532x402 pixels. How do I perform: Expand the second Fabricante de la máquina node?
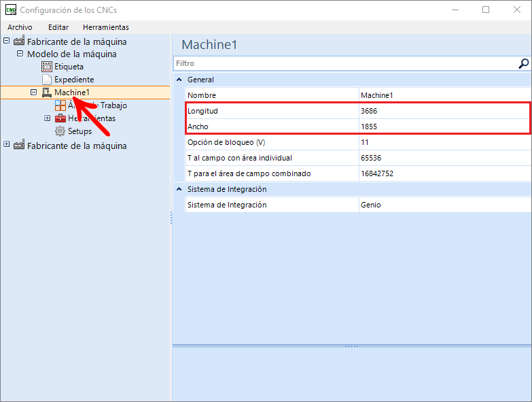tap(6, 144)
